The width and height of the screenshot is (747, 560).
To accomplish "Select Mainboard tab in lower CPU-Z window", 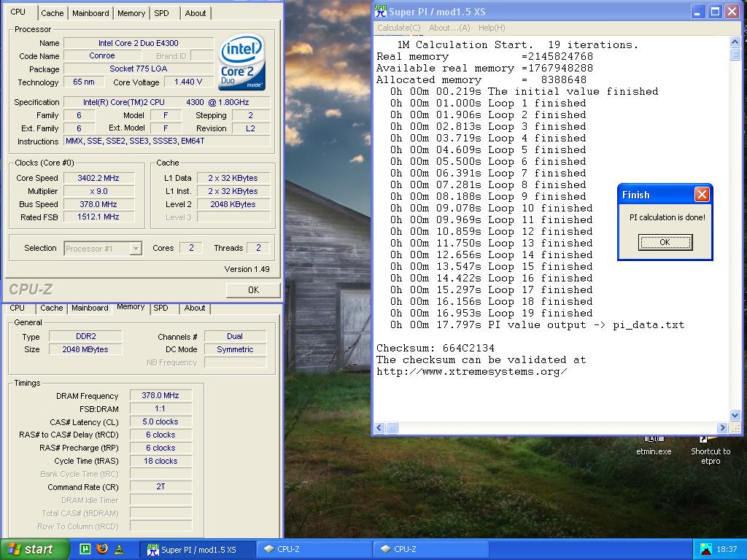I will (90, 308).
